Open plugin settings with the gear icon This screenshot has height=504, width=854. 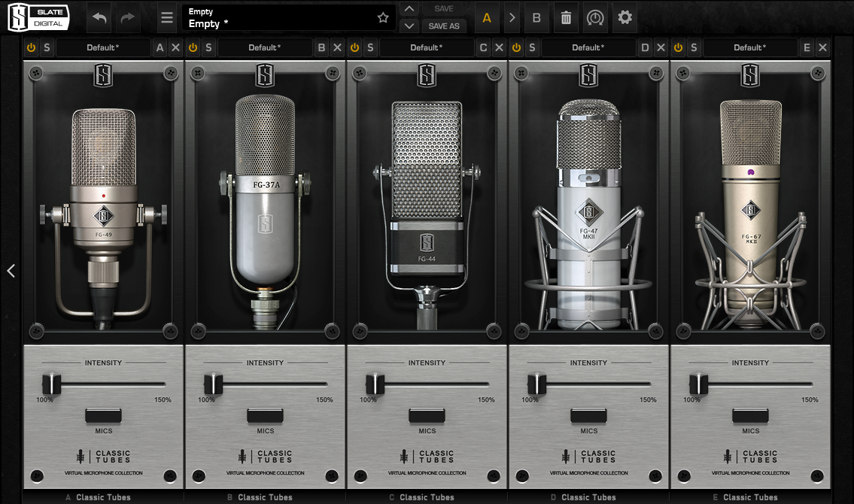[625, 17]
